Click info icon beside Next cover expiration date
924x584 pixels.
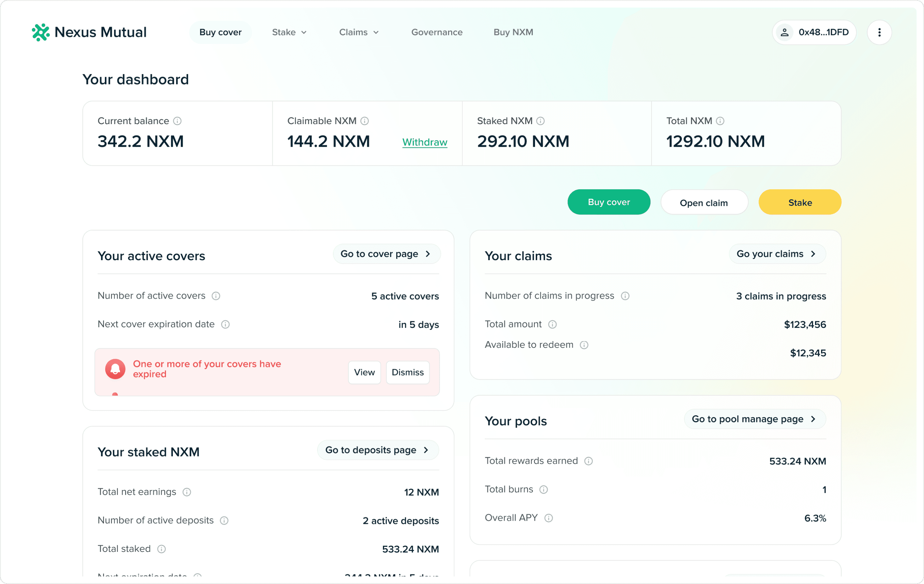[225, 324]
